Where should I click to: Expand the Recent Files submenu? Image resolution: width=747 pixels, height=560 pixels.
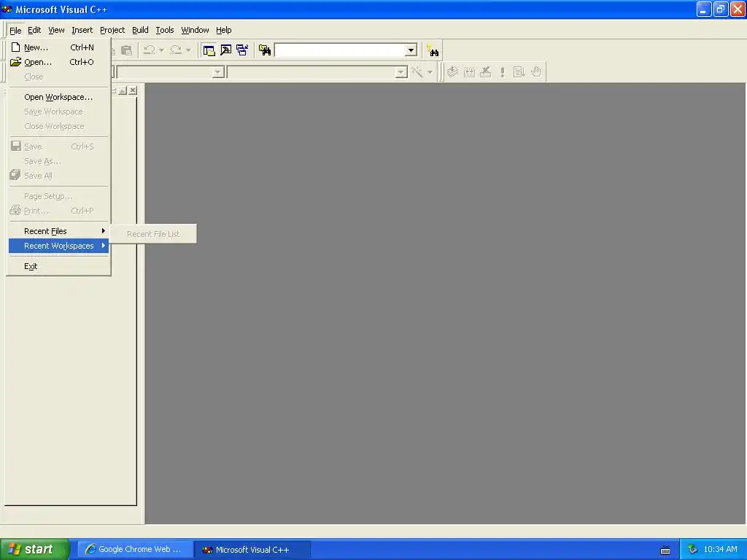click(59, 231)
